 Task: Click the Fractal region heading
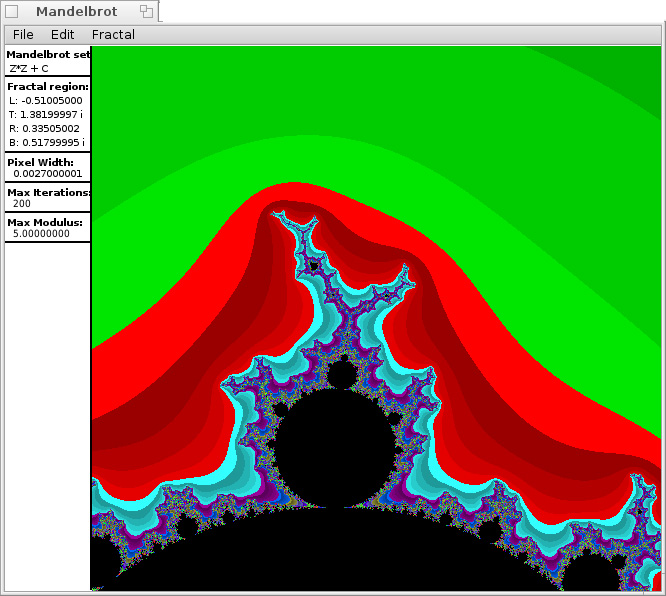tap(48, 87)
